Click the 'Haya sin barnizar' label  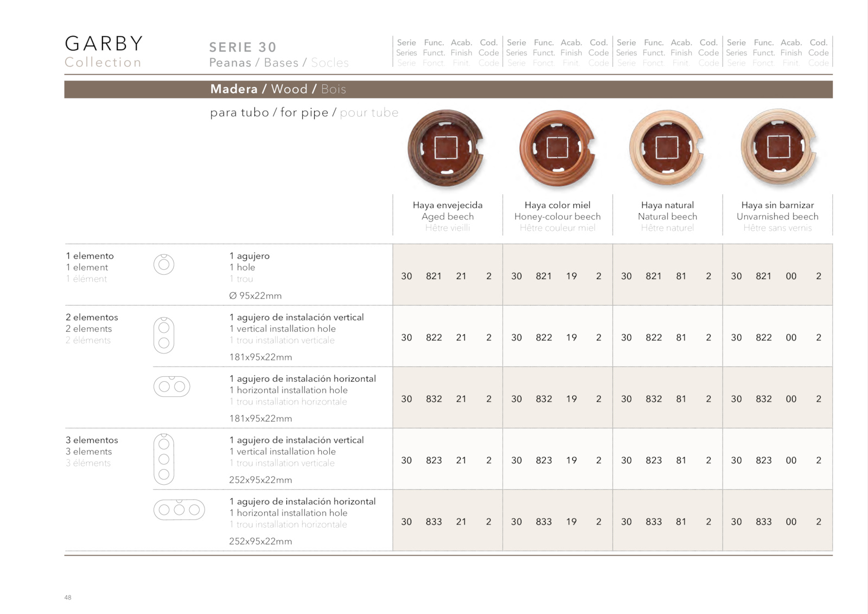pos(777,205)
